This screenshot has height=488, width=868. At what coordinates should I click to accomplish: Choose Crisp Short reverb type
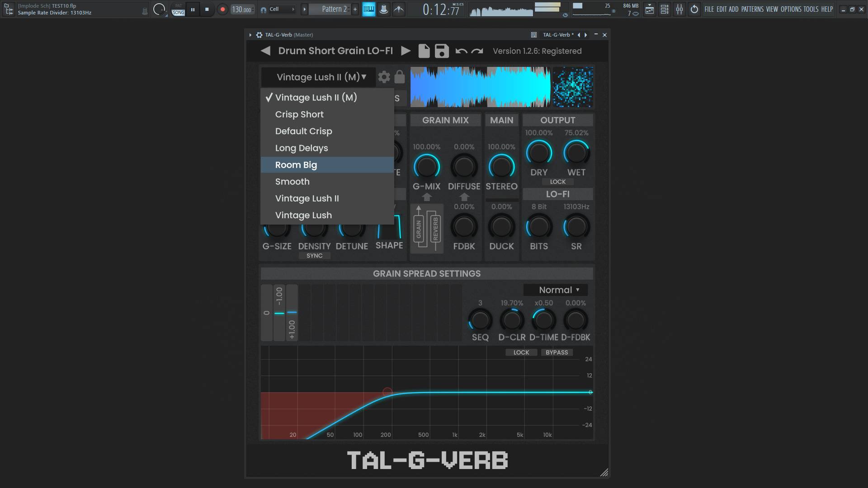299,114
